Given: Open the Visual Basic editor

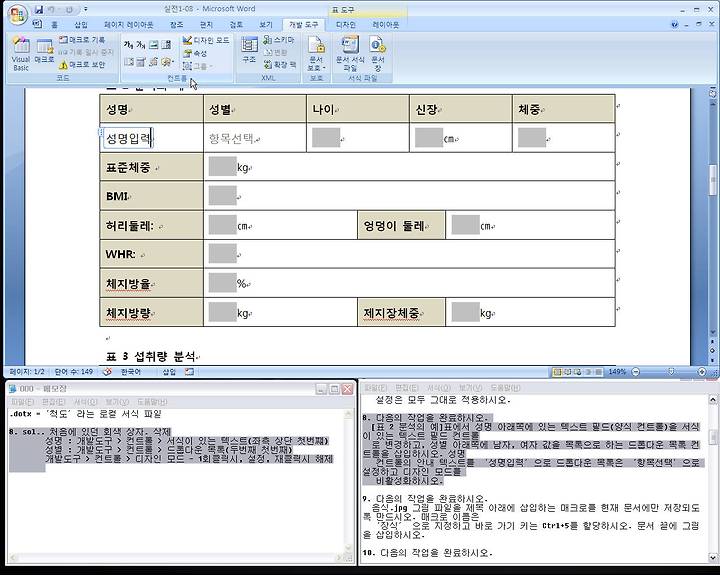Looking at the screenshot, I should (x=21, y=54).
